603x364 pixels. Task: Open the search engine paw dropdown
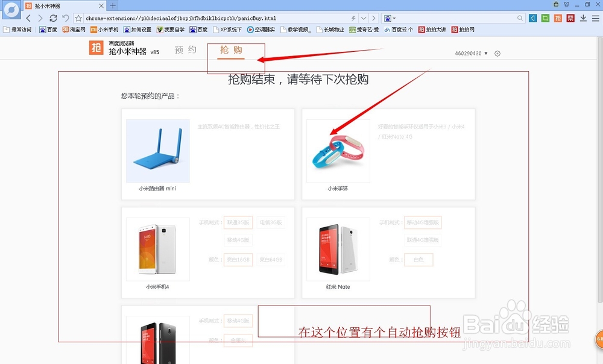[390, 18]
